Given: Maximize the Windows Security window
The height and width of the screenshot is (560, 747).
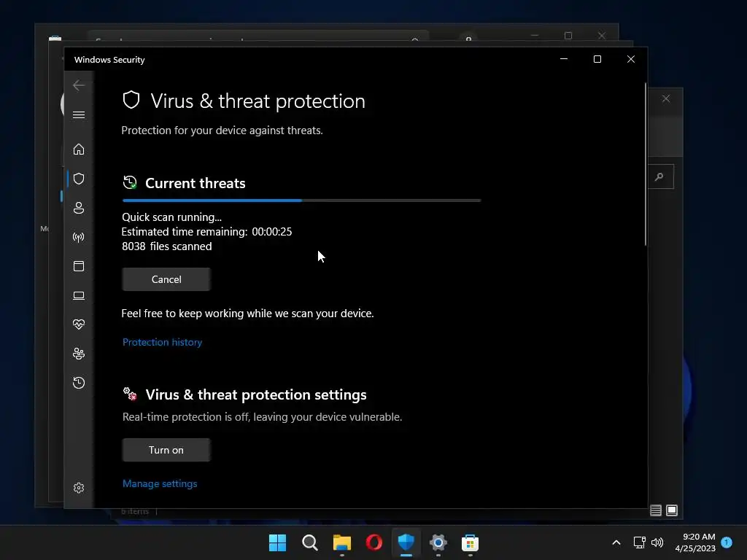Looking at the screenshot, I should 597,59.
